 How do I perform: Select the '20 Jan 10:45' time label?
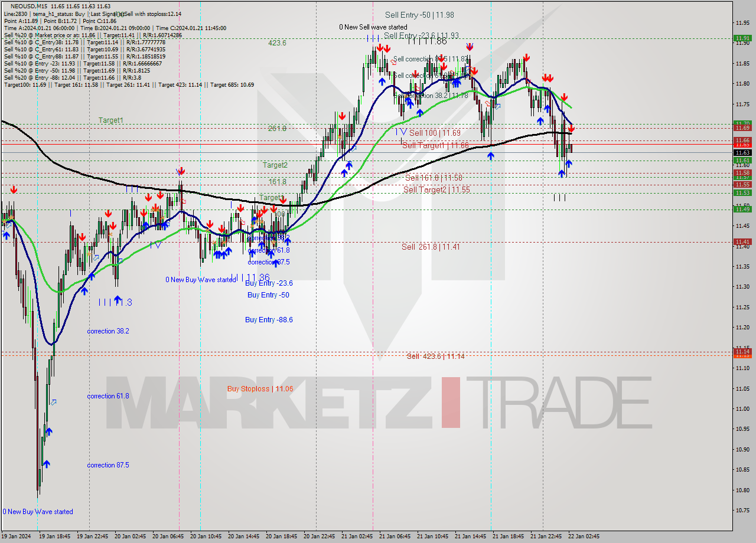point(207,537)
